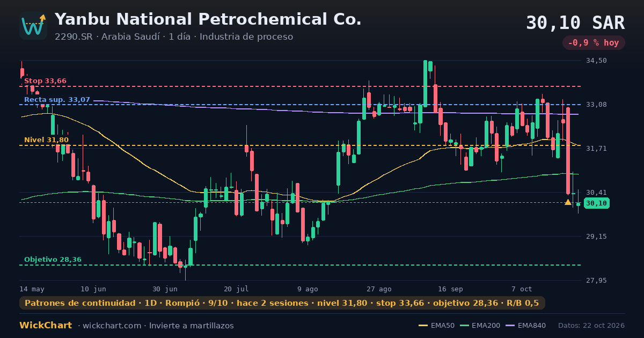This screenshot has height=338, width=644.
Task: Click the Objetivo 28,36 line label
Action: [x=53, y=260]
